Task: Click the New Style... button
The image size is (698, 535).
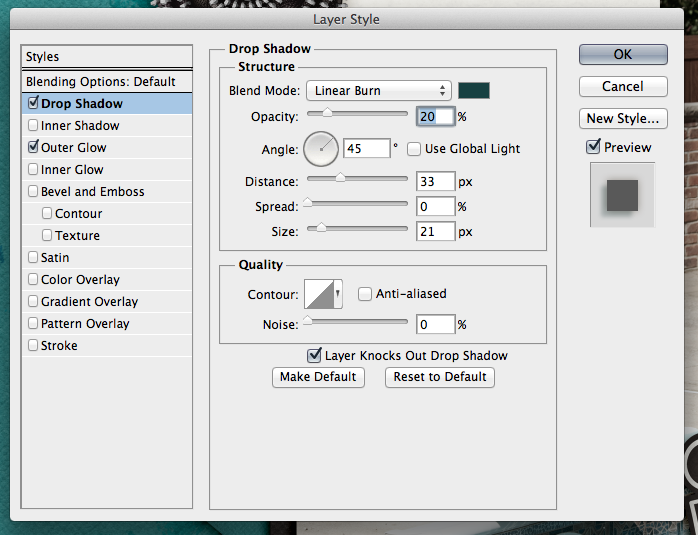Action: (x=623, y=118)
